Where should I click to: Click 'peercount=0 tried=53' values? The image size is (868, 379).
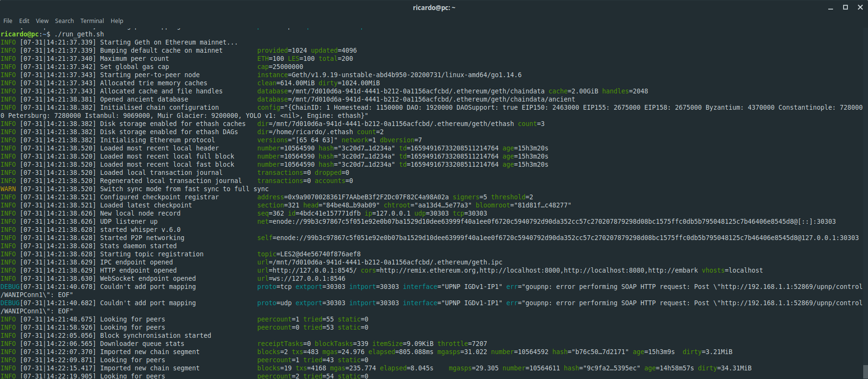click(296, 327)
